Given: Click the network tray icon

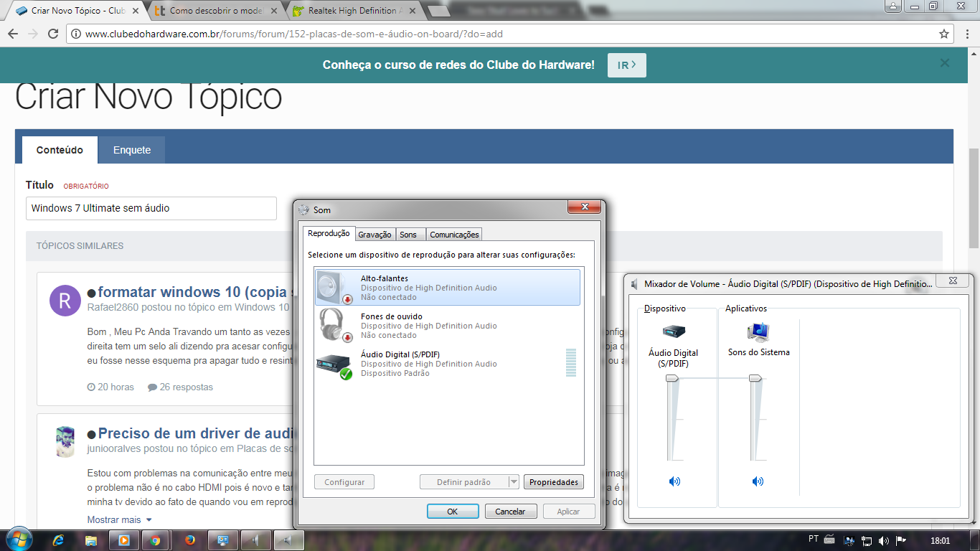Looking at the screenshot, I should coord(867,540).
